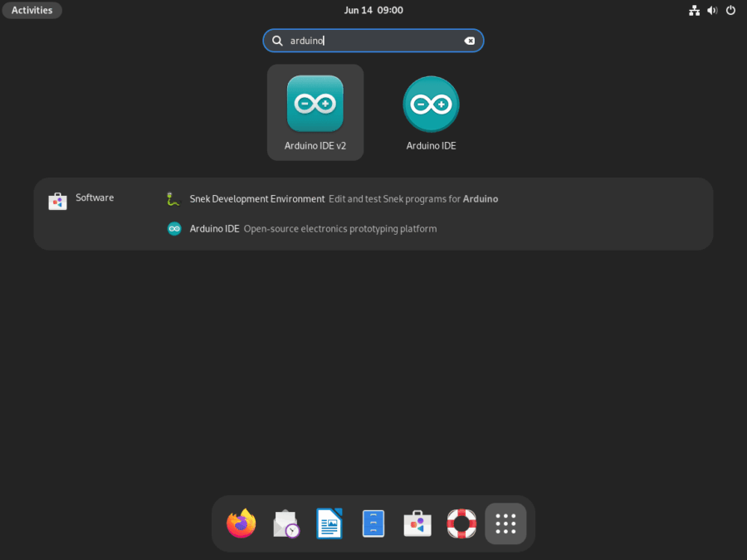Open Firefox from the dock
Viewport: 747px width, 560px height.
[241, 523]
